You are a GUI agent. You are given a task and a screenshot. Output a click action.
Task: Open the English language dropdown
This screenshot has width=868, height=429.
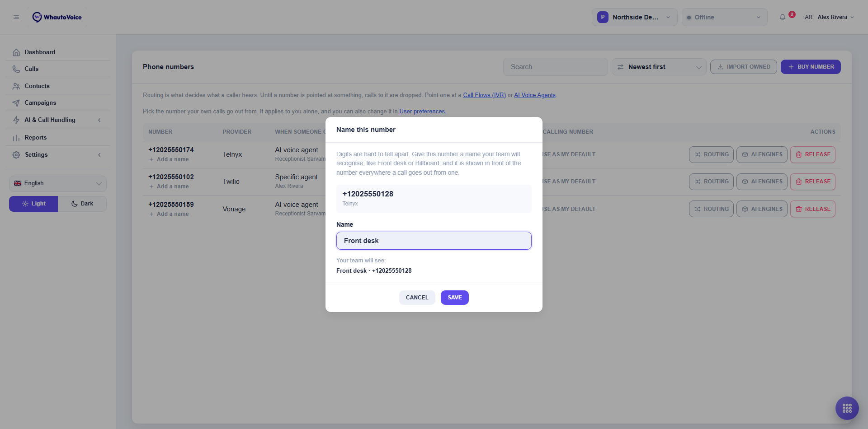58,183
